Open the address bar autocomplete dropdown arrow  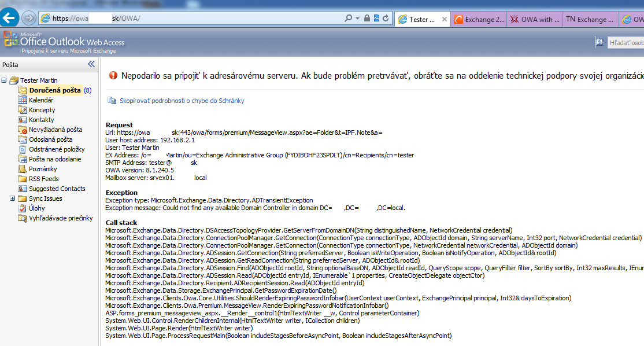coord(357,19)
